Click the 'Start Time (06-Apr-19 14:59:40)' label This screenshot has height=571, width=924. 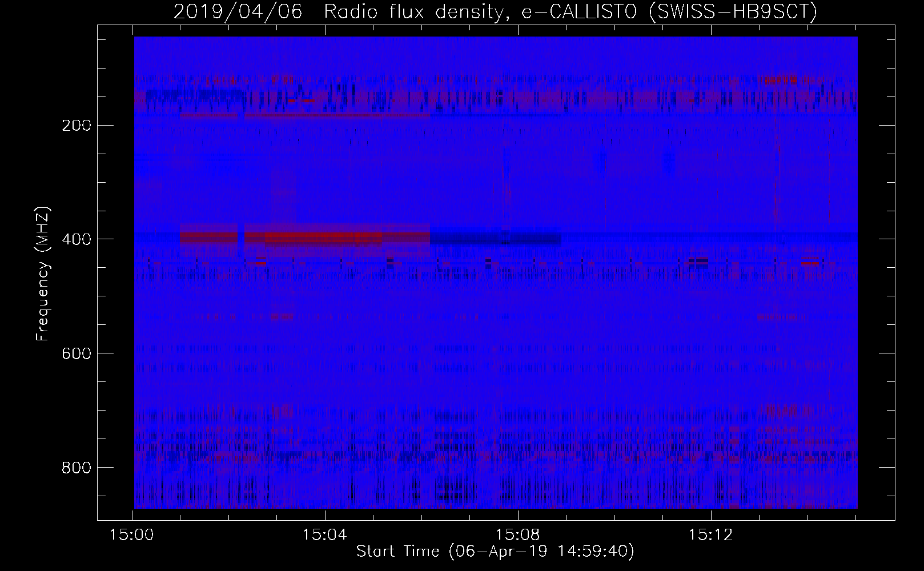(495, 552)
